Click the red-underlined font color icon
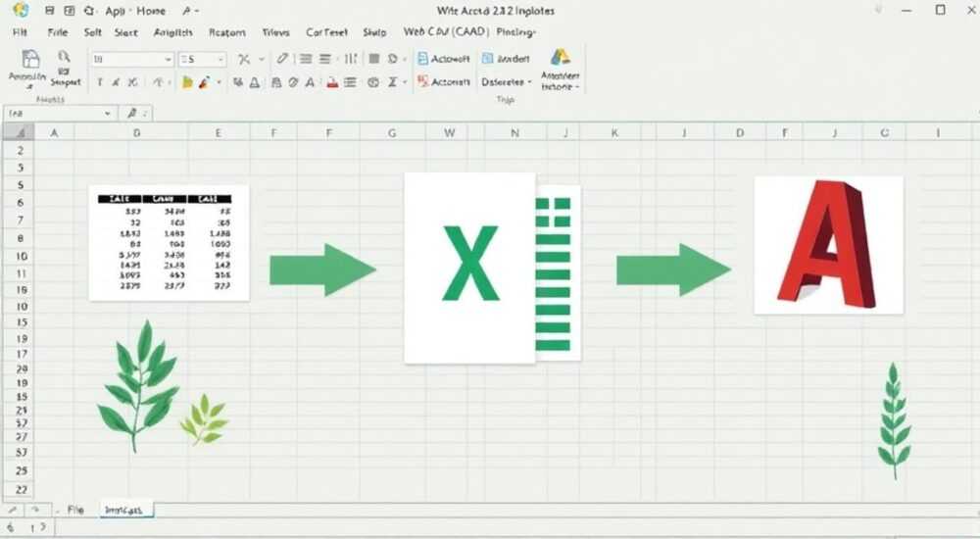 332,82
